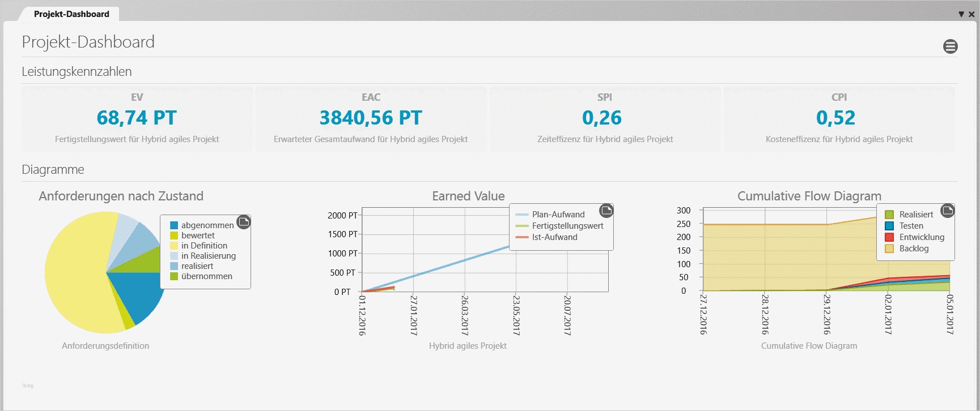
Task: Click the Entwicklung red legend swatch
Action: (889, 237)
